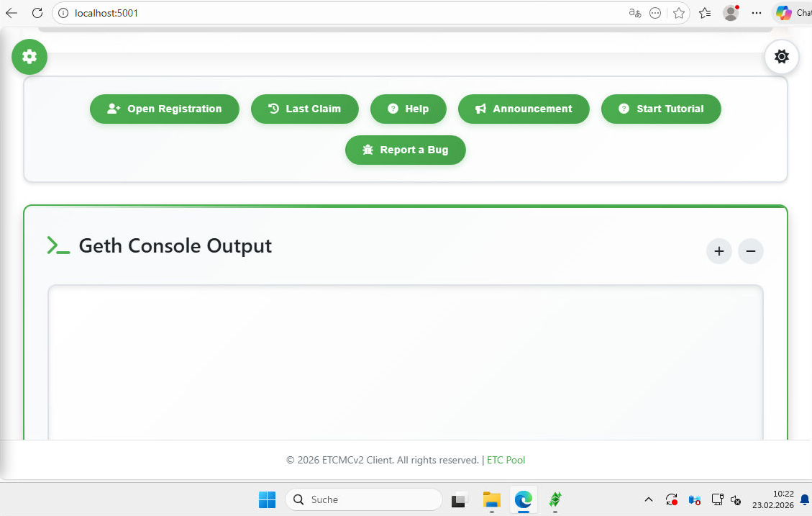Open the Windows Start menu
The image size is (812, 516).
pyautogui.click(x=267, y=499)
